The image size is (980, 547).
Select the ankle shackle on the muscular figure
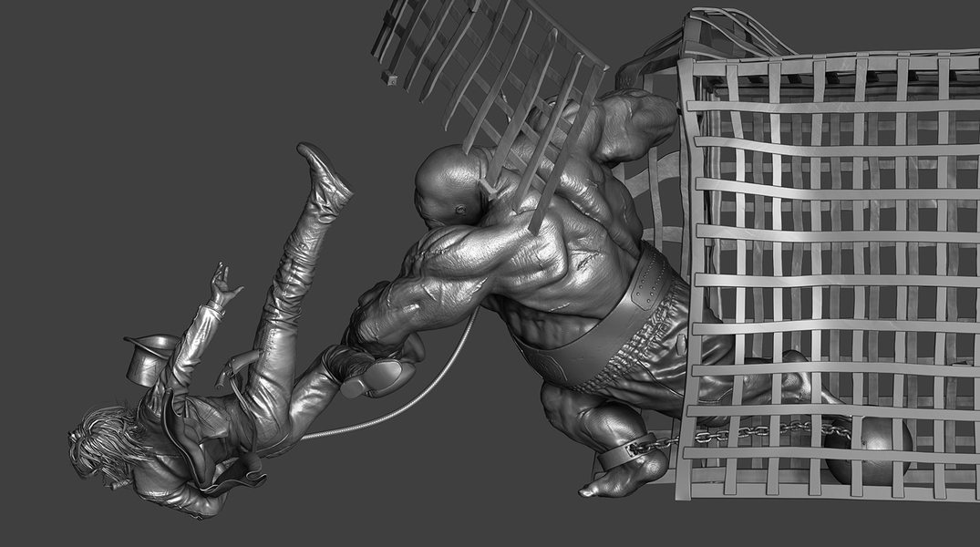625,452
